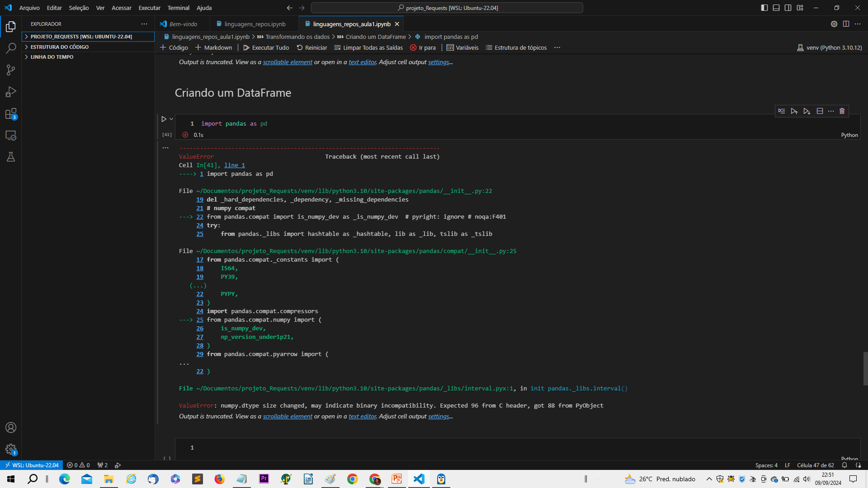This screenshot has width=868, height=488.
Task: Open more cell actions in the cell toolbar
Action: coord(831,111)
